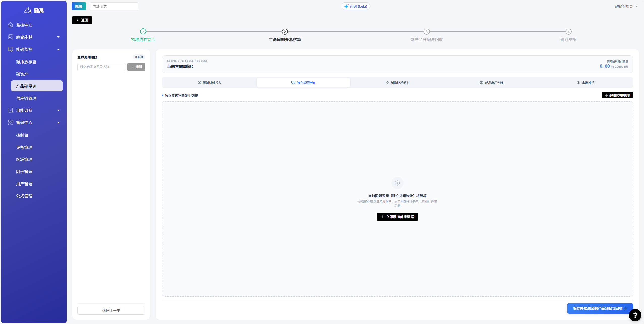Click the lightning icon on 制造能耗动力 tab
This screenshot has height=324, width=644.
[x=387, y=83]
